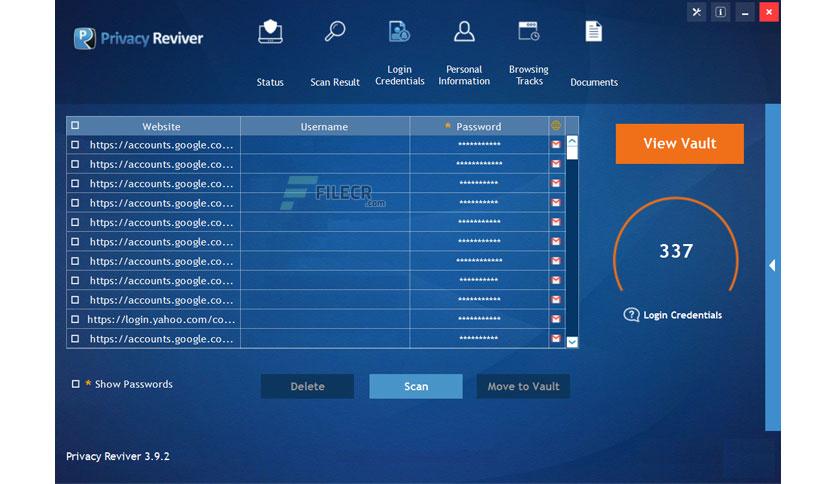The width and height of the screenshot is (836, 484).
Task: Check the select-all checkbox in Website header
Action: 75,125
